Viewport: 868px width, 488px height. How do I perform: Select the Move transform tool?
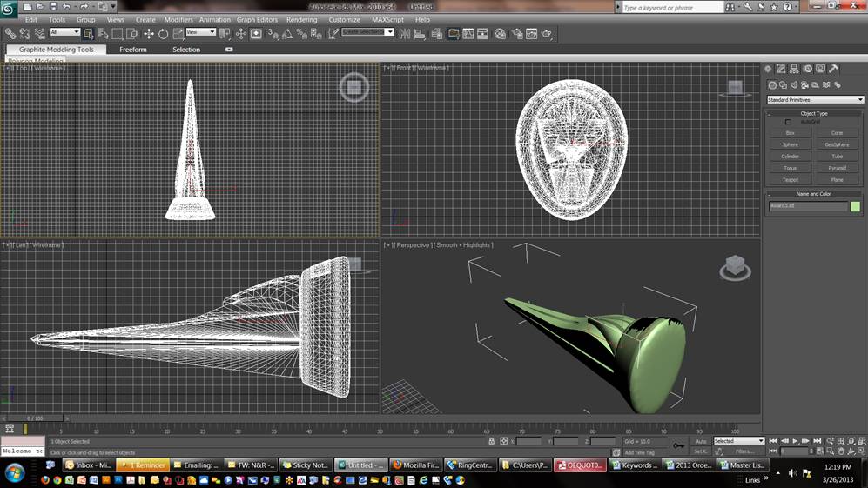click(148, 34)
